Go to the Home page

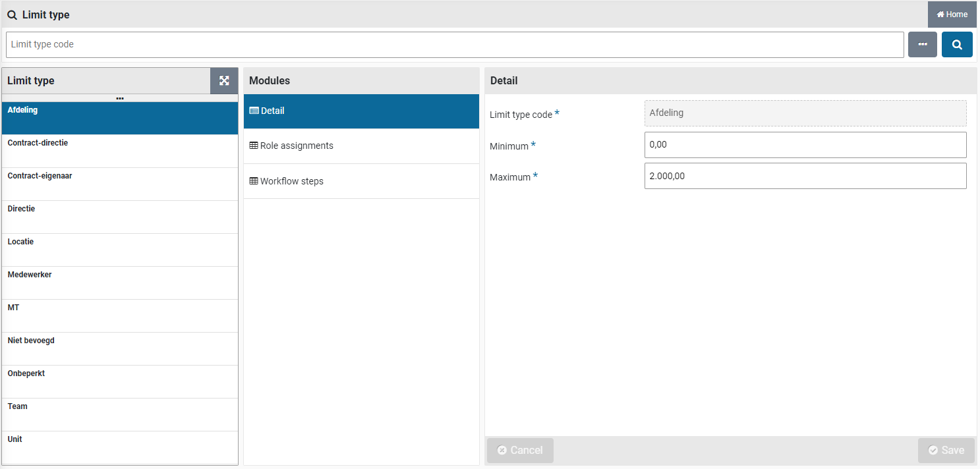pos(952,14)
